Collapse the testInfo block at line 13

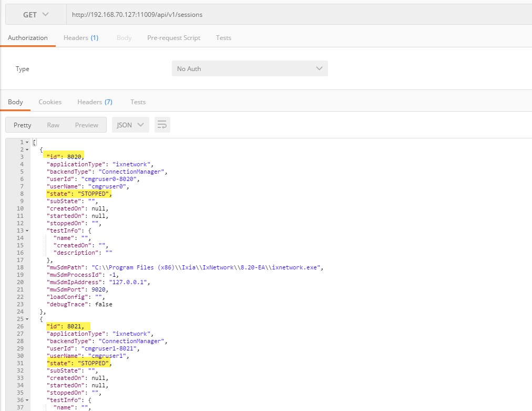[x=27, y=230]
